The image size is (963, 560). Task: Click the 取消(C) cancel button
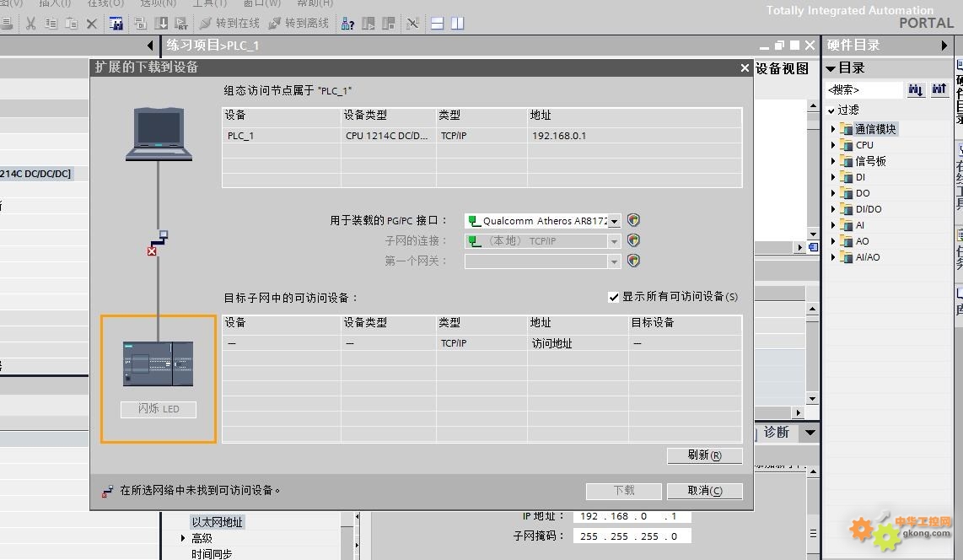[x=704, y=491]
